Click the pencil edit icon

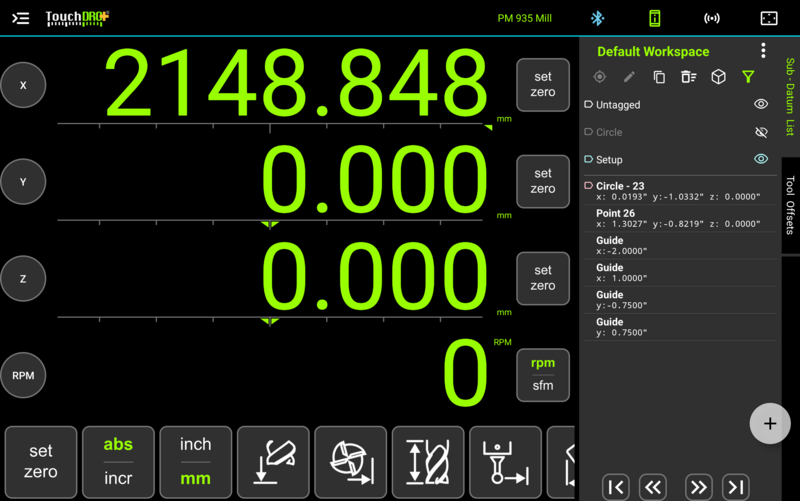tap(629, 77)
